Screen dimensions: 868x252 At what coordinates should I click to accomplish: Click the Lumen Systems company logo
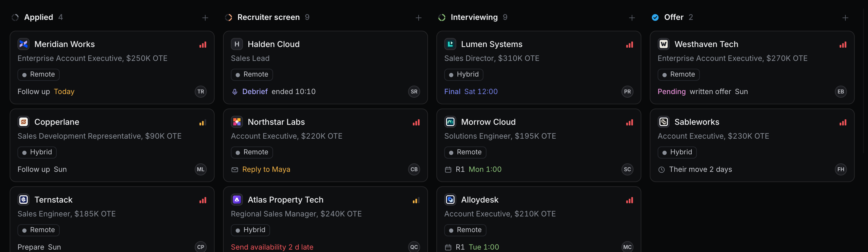point(450,44)
